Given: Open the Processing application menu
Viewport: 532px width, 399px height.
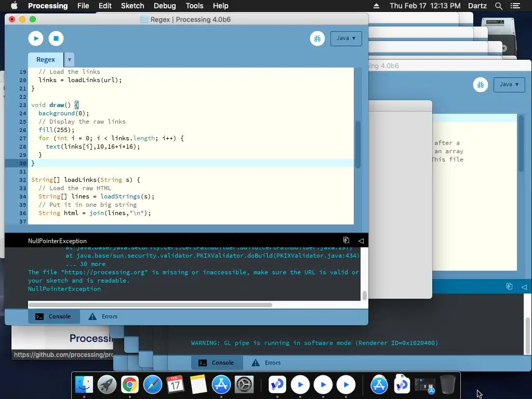Looking at the screenshot, I should click(x=48, y=6).
